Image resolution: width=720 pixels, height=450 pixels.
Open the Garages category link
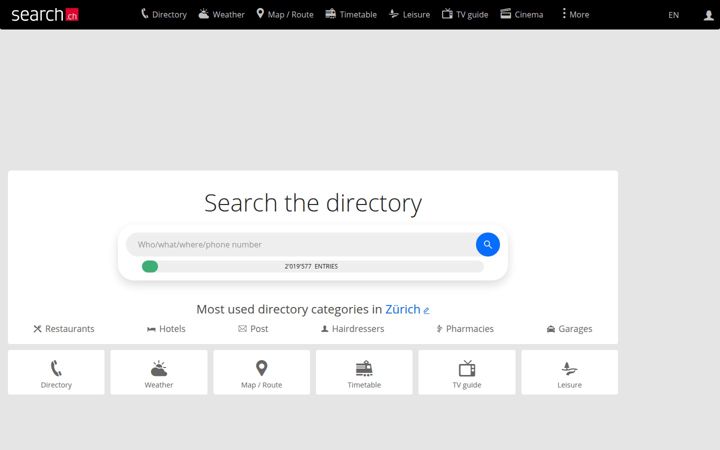click(x=575, y=329)
